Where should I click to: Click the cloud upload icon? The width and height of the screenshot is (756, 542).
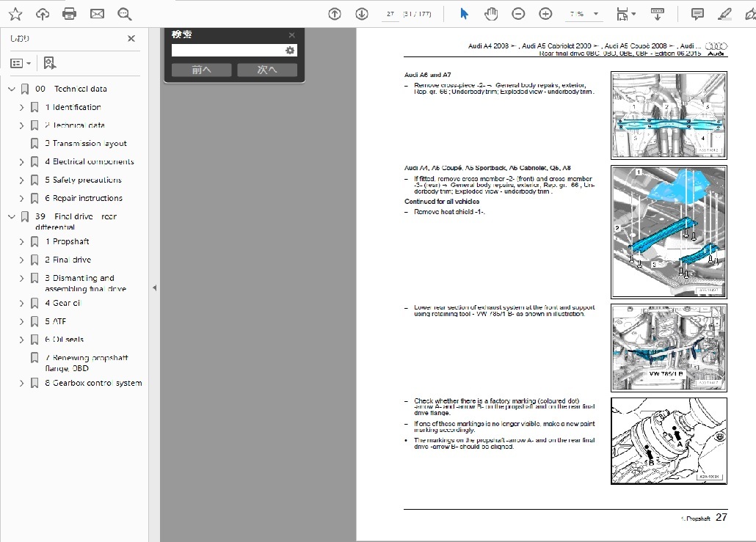[x=43, y=14]
